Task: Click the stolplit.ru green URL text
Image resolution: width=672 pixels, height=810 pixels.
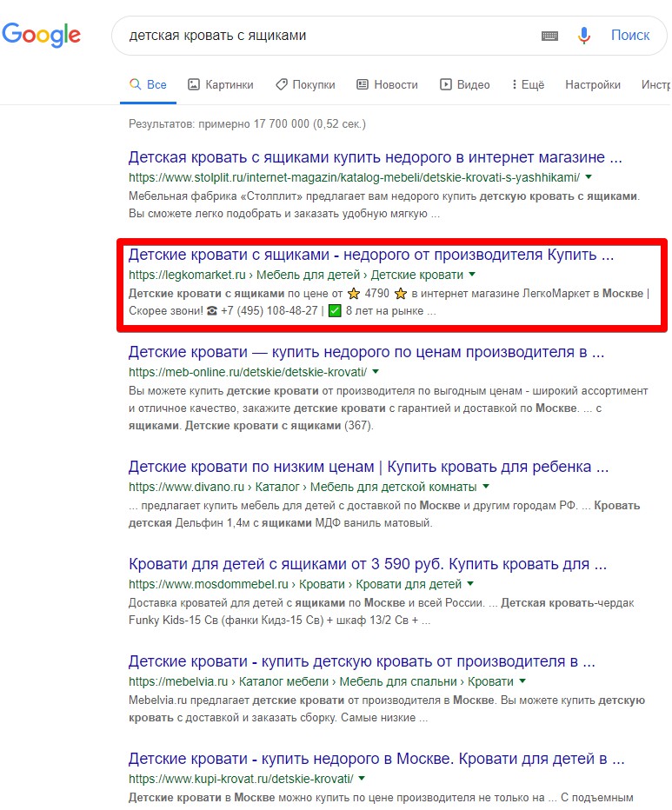Action: pos(354,177)
